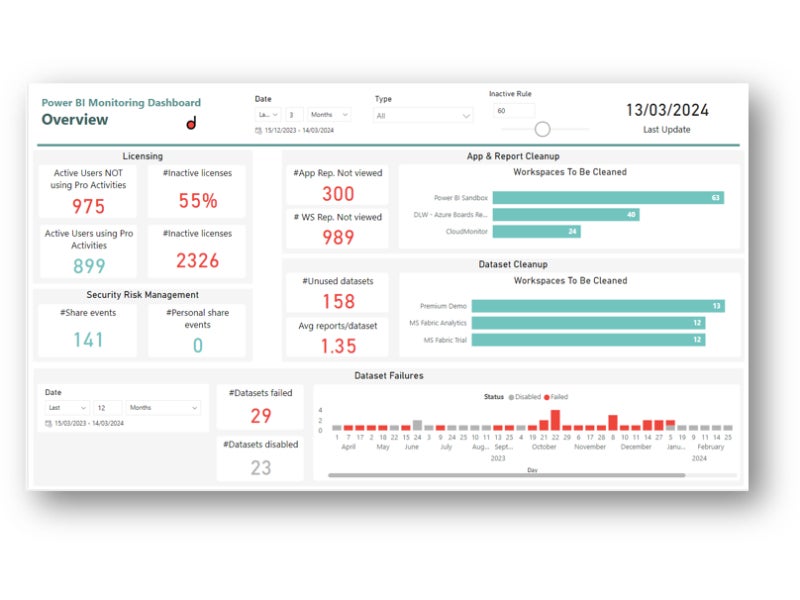Click the Dataset Failures period field showing 12
This screenshot has height=600, width=800.
[108, 408]
